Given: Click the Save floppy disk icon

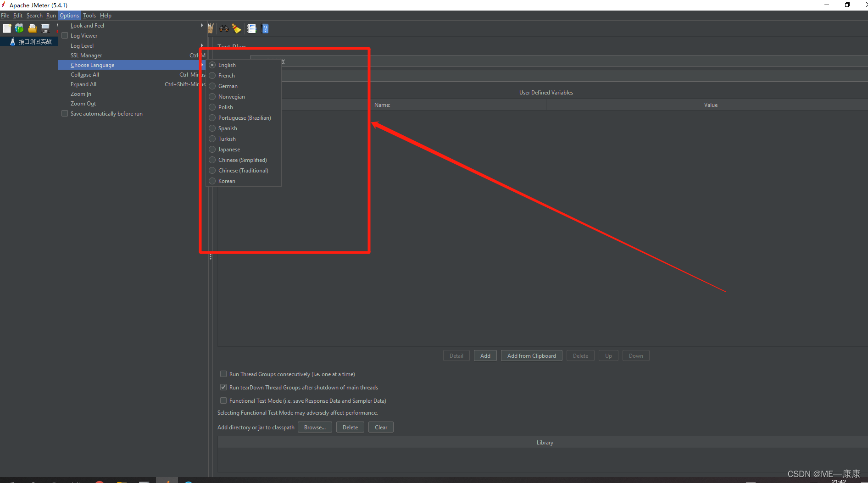Looking at the screenshot, I should coord(45,28).
